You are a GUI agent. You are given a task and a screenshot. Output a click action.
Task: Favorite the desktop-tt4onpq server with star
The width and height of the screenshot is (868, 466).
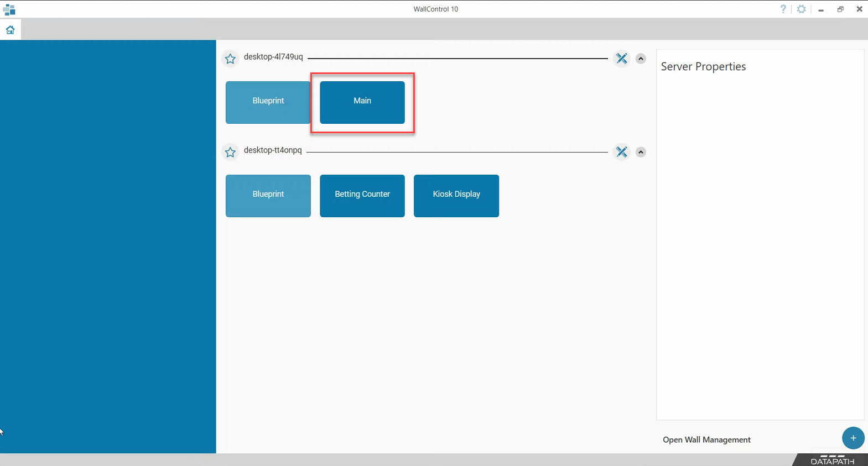[231, 152]
